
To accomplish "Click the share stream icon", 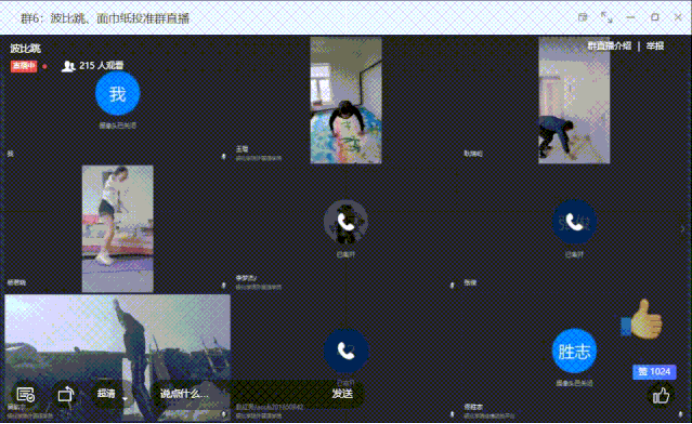I will click(66, 394).
